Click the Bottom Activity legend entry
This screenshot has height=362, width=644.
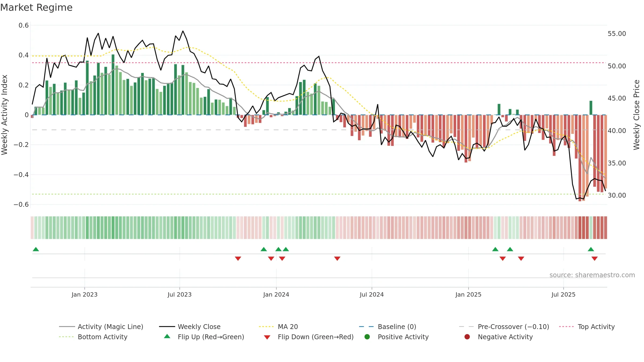(x=93, y=337)
